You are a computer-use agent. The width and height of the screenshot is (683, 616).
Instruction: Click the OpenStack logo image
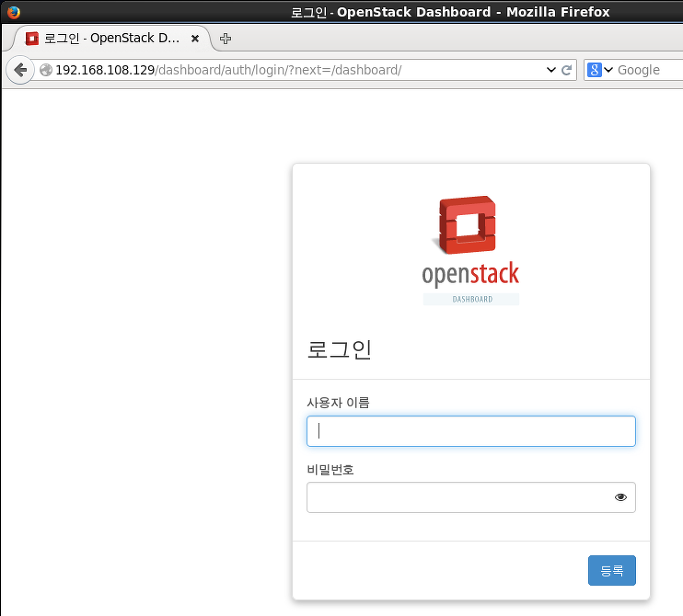pos(470,250)
